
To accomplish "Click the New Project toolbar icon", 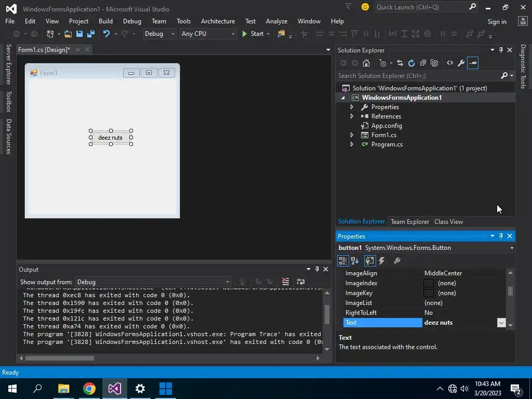I will (50, 34).
